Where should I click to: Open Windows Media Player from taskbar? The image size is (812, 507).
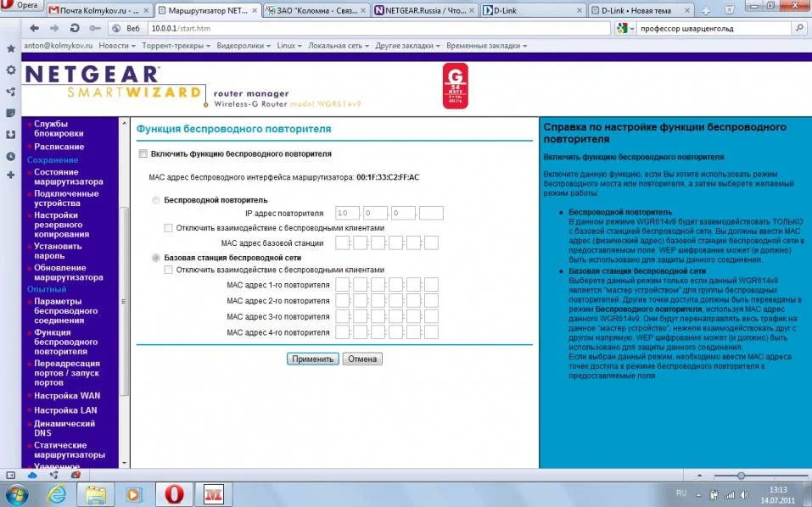[x=133, y=494]
